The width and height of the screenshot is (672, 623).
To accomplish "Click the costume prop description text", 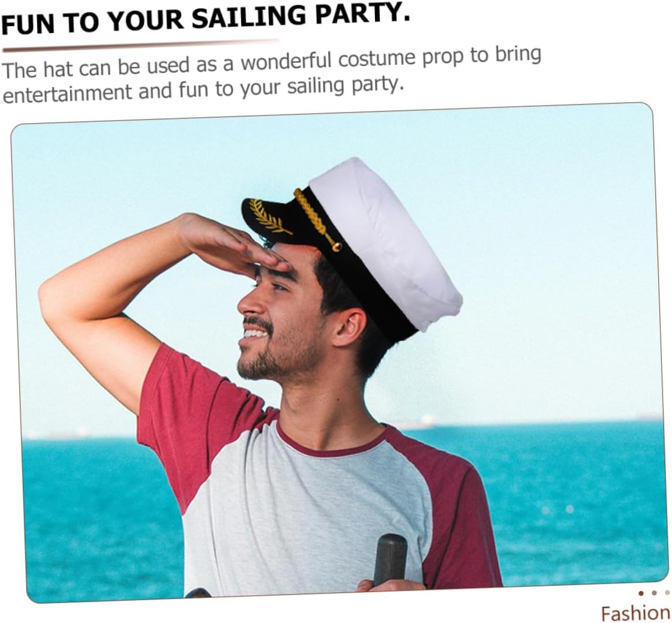I will point(272,74).
